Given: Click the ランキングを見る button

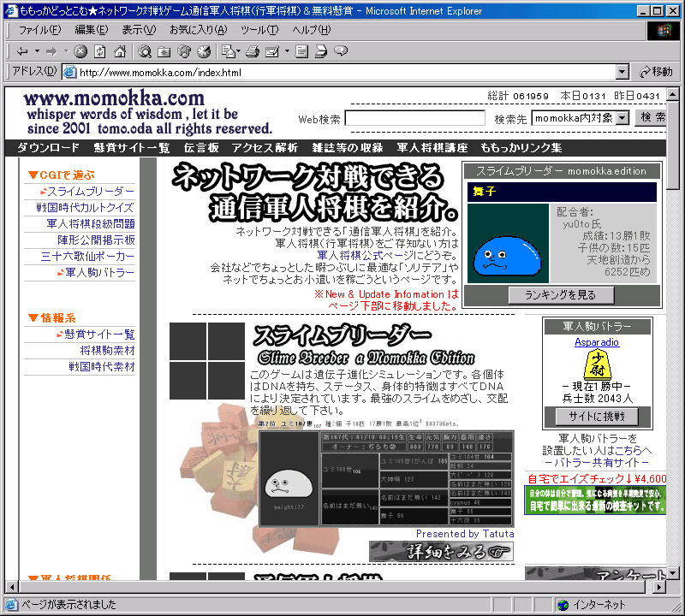Looking at the screenshot, I should [562, 295].
